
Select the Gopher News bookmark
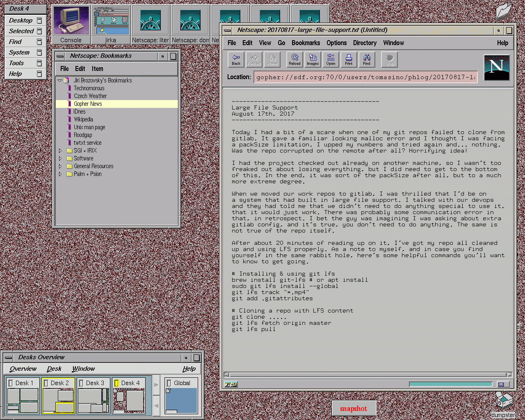tap(88, 104)
